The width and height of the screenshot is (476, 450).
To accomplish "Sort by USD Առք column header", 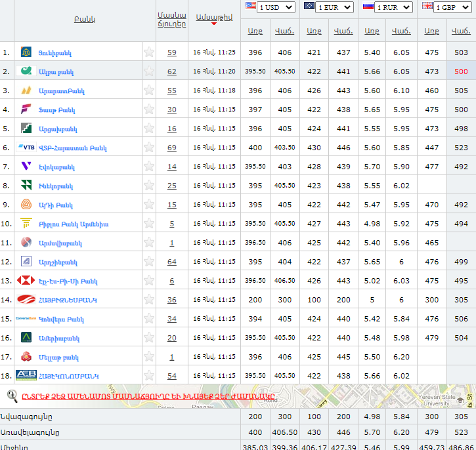I will (x=255, y=31).
